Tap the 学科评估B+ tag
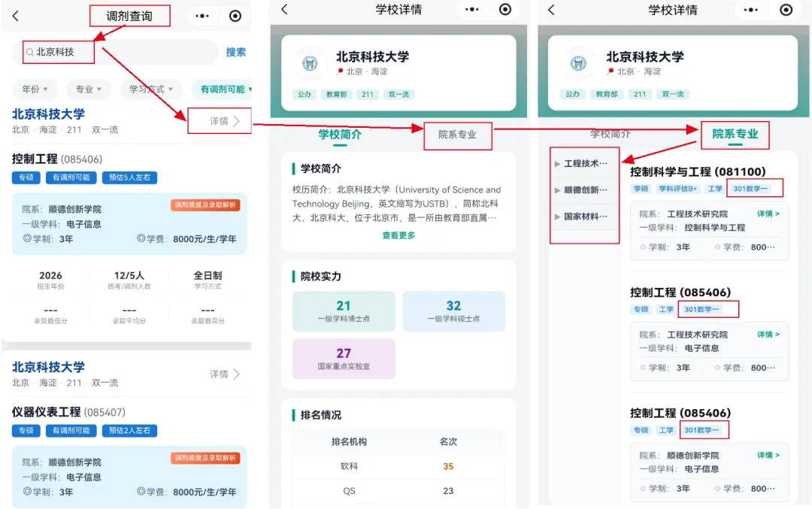This screenshot has height=509, width=812. [x=677, y=189]
